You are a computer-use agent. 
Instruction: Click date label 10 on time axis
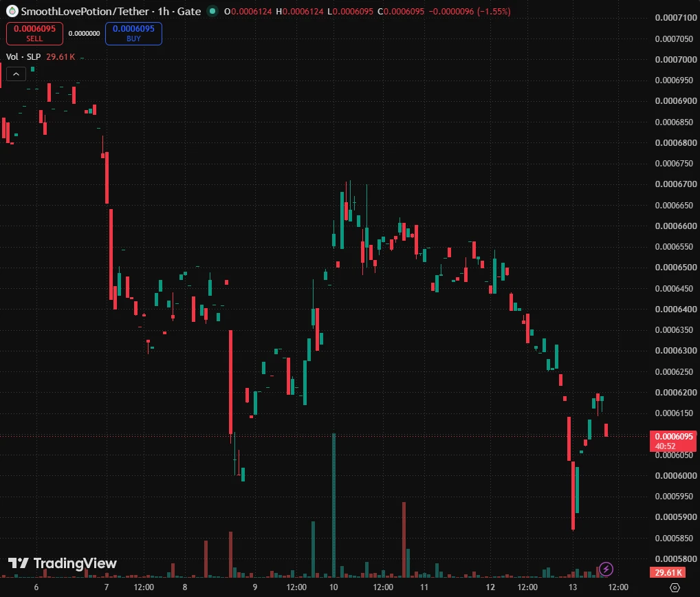point(333,587)
